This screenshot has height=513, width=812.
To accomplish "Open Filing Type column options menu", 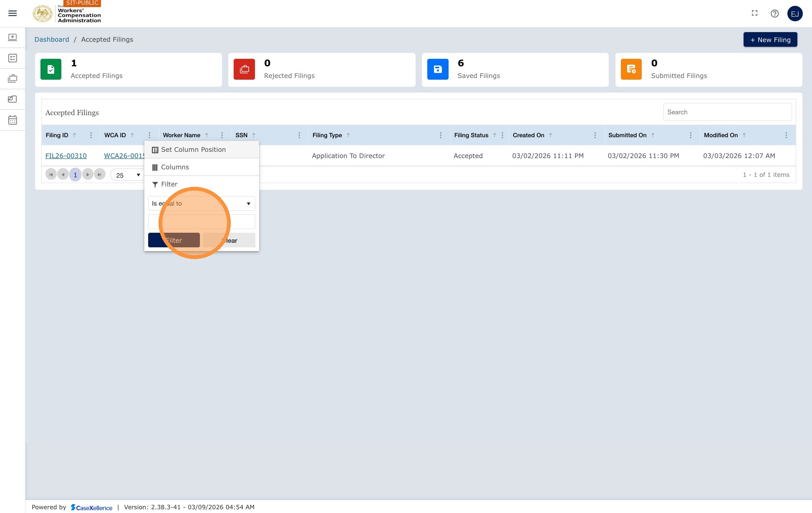I will [x=441, y=135].
